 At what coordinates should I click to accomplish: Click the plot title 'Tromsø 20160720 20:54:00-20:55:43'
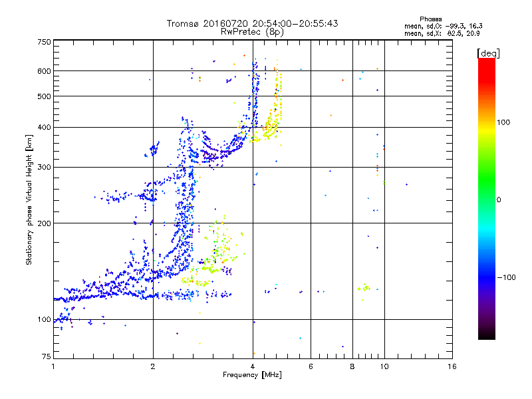[x=253, y=23]
